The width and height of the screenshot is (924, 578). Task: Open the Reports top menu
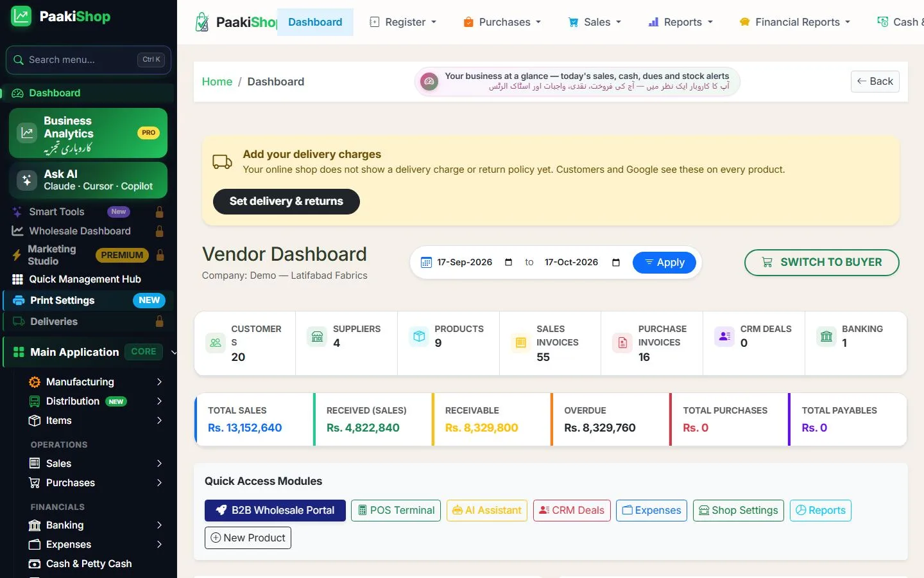tap(680, 22)
